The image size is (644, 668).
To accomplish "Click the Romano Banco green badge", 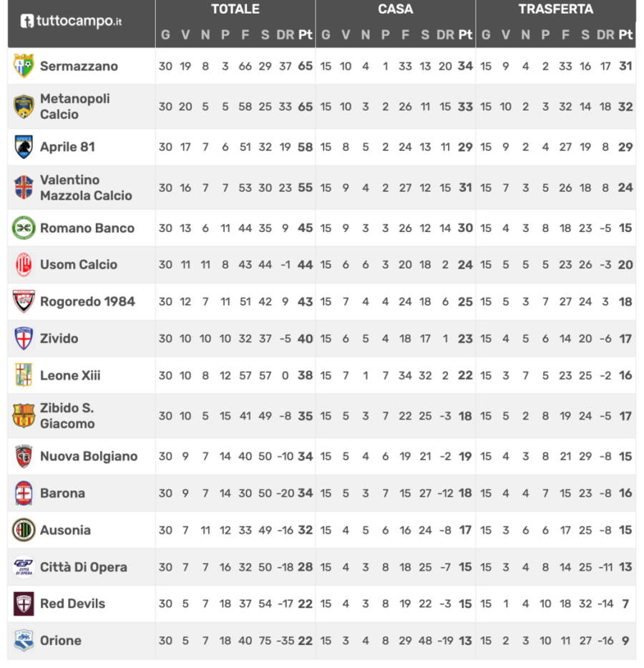I will click(24, 228).
